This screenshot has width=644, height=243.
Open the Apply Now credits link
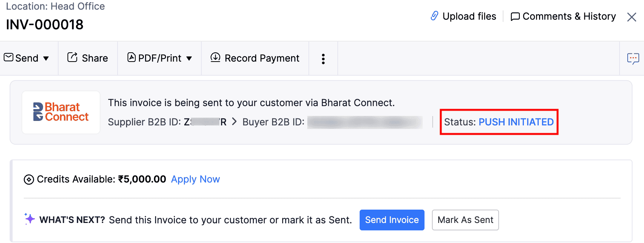[x=195, y=179]
